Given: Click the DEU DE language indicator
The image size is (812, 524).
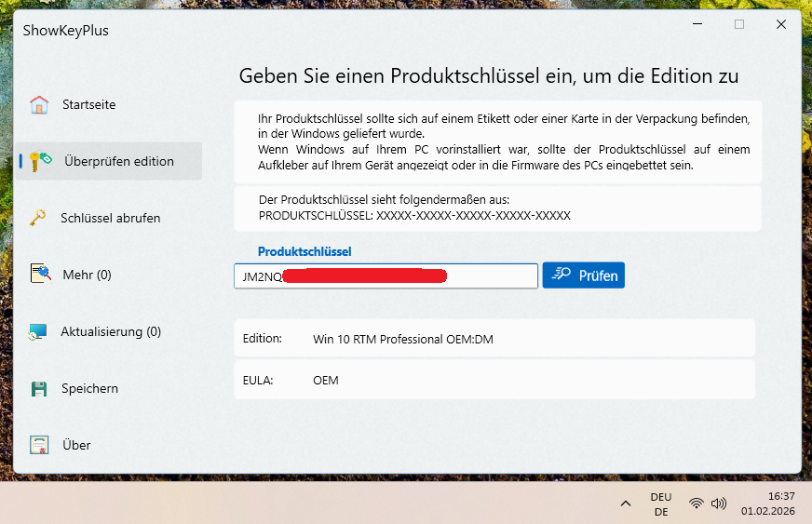Looking at the screenshot, I should tap(661, 504).
